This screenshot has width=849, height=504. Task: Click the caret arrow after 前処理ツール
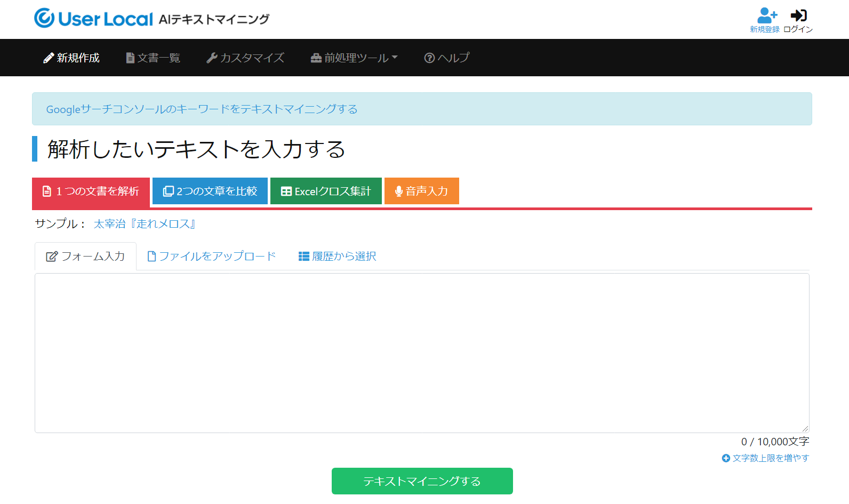[x=395, y=58]
